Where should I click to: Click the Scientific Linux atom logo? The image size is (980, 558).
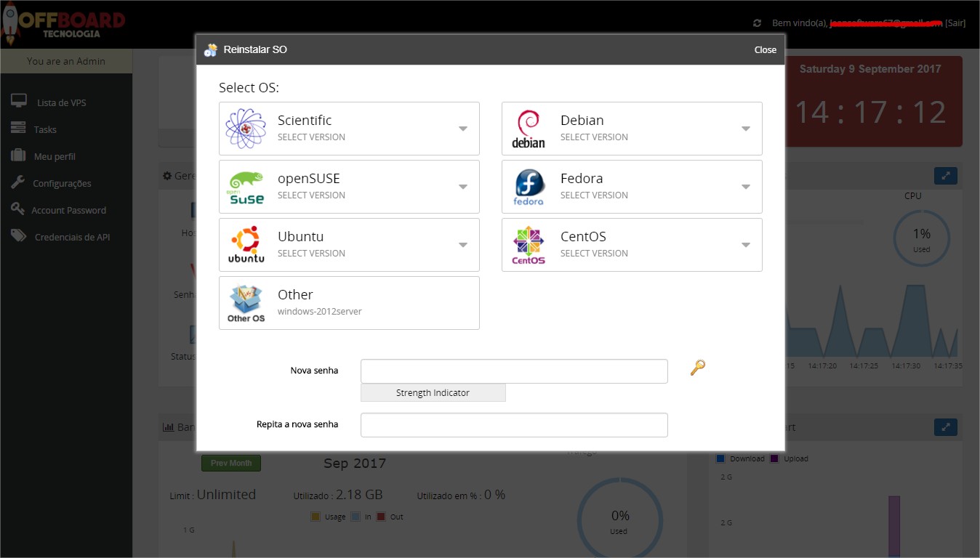point(246,129)
